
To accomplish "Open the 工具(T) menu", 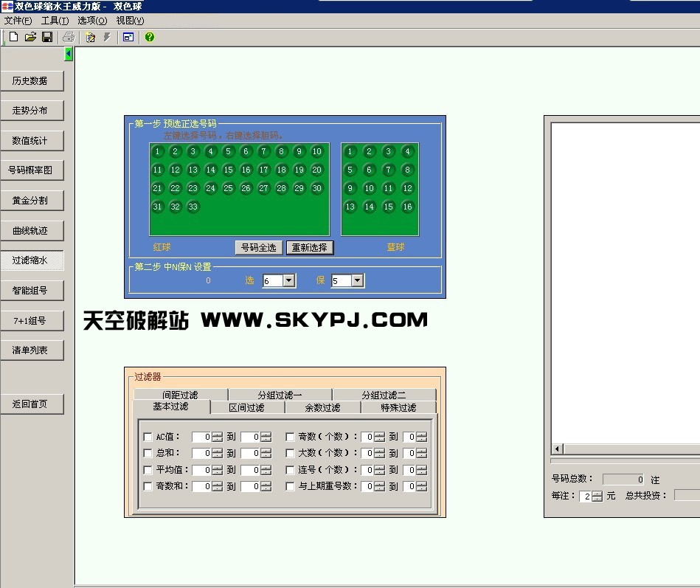I will pos(55,21).
